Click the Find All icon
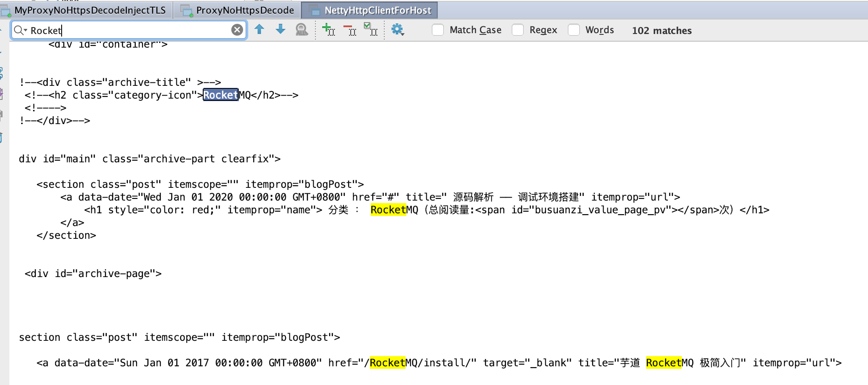This screenshot has height=385, width=868. click(x=302, y=30)
